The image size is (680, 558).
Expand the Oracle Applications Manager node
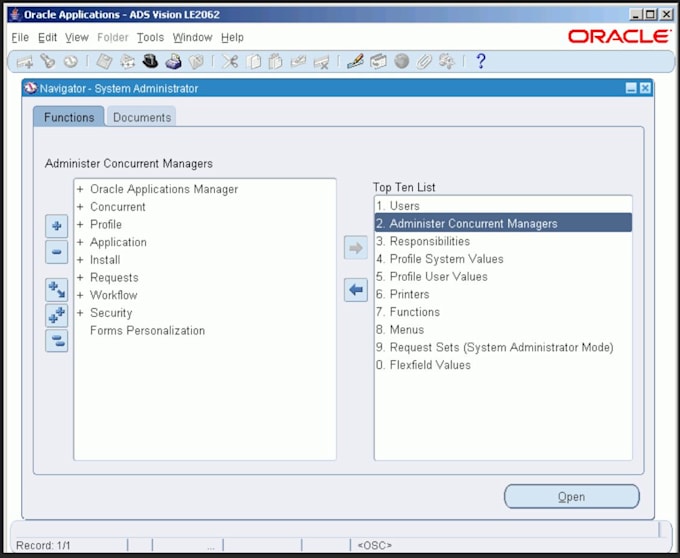click(80, 189)
